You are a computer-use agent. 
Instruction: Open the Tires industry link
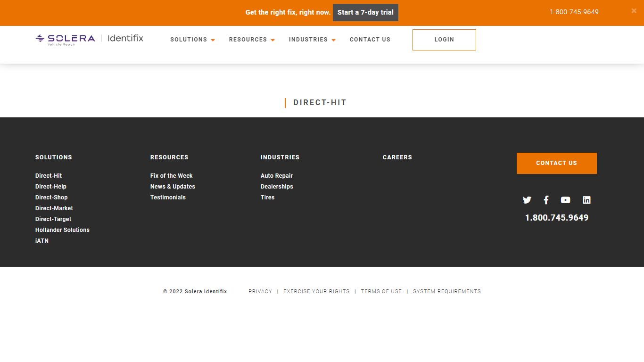click(x=267, y=197)
